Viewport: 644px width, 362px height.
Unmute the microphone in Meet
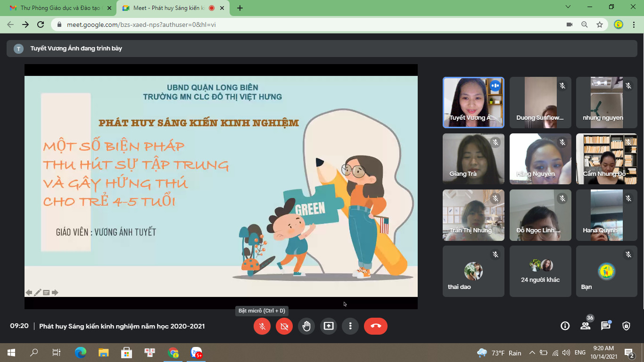[262, 326]
